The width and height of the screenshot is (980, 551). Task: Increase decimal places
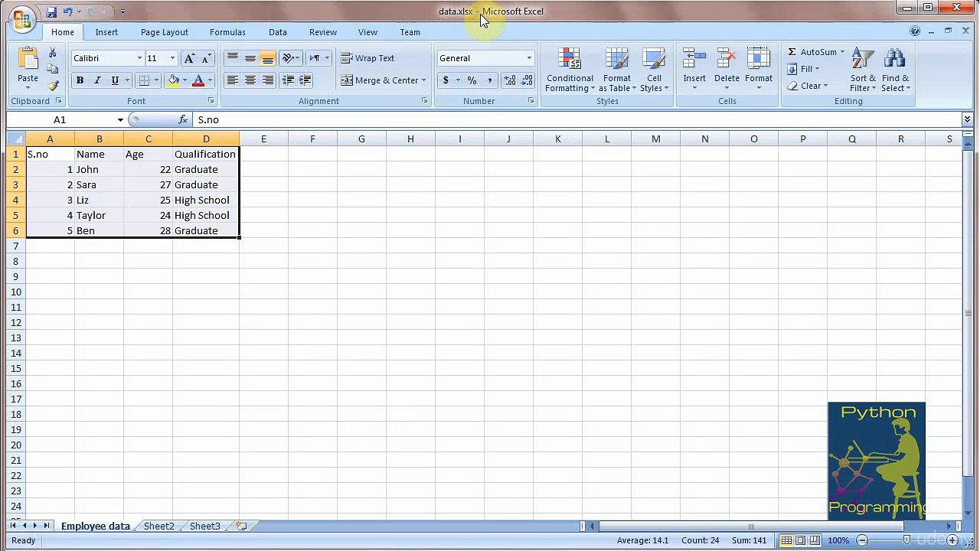coord(509,80)
